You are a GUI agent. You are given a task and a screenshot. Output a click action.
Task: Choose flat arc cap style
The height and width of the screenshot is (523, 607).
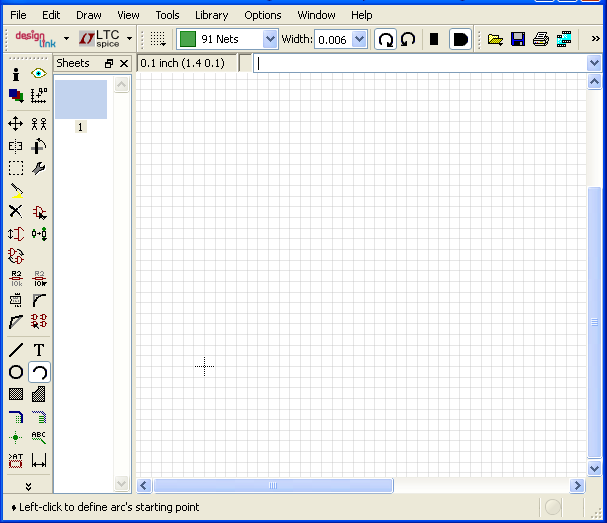coord(434,39)
